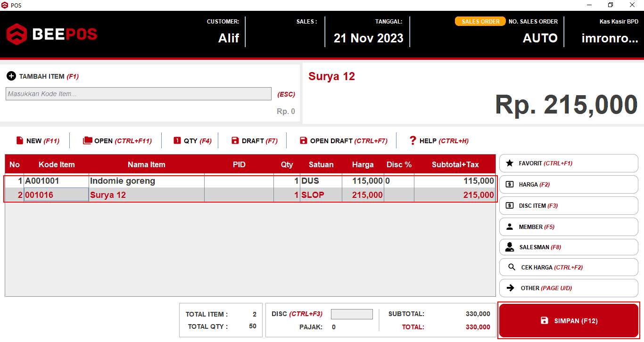Focus the DISC discount input box
This screenshot has width=644, height=342.
[352, 314]
